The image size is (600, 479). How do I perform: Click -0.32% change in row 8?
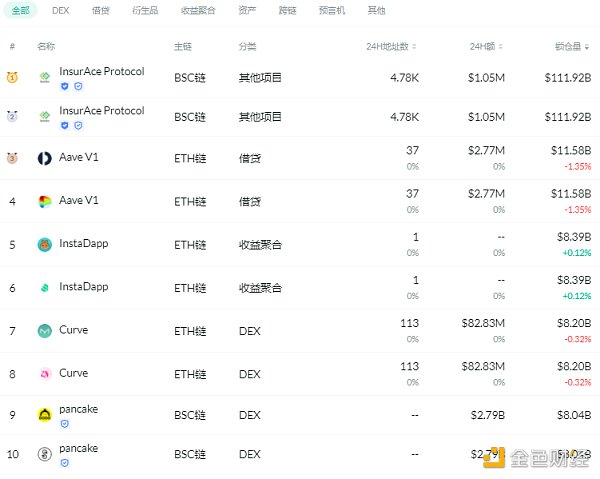[578, 382]
